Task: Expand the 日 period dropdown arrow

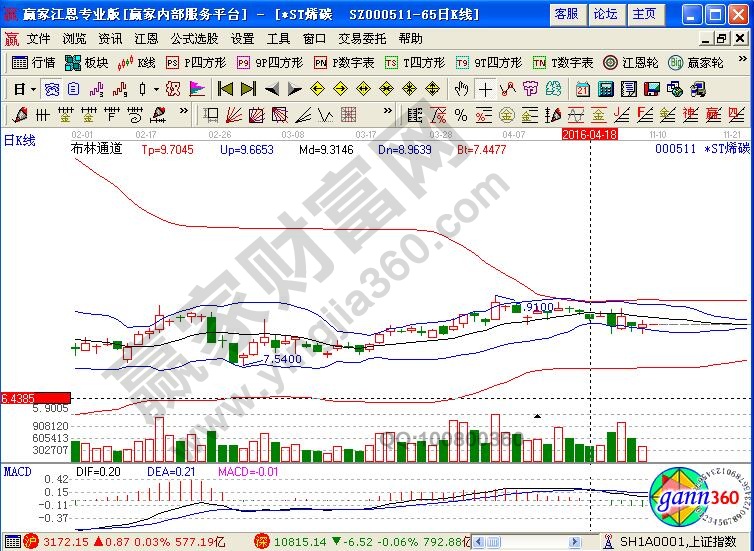Action: (33, 88)
